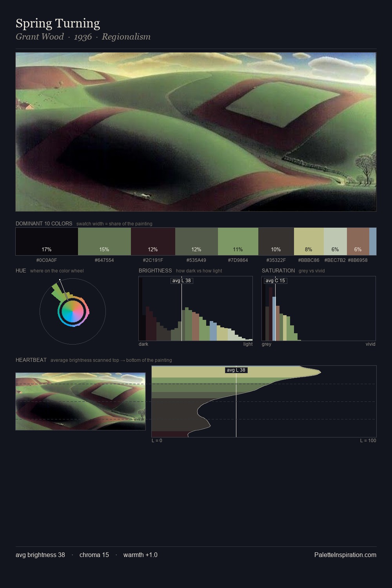The width and height of the screenshot is (392, 588).
Task: Click the 'vivid' axis label under Saturation
Action: (370, 344)
